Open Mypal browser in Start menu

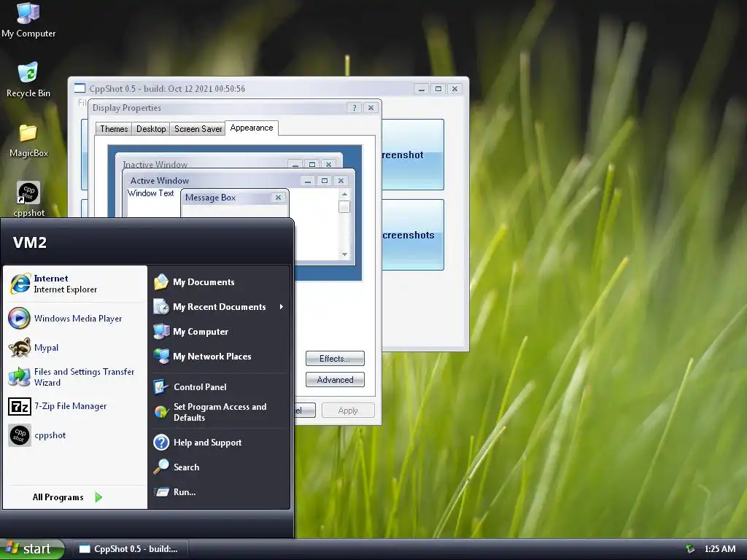pos(76,348)
